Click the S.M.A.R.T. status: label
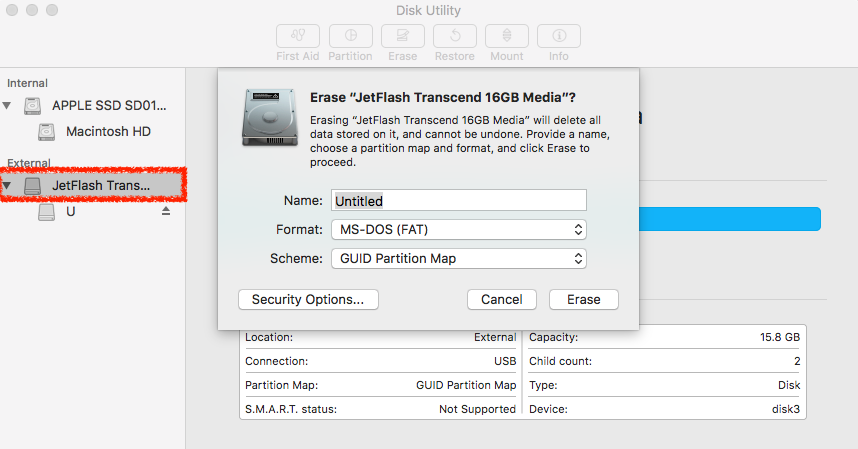This screenshot has height=449, width=858. 291,410
